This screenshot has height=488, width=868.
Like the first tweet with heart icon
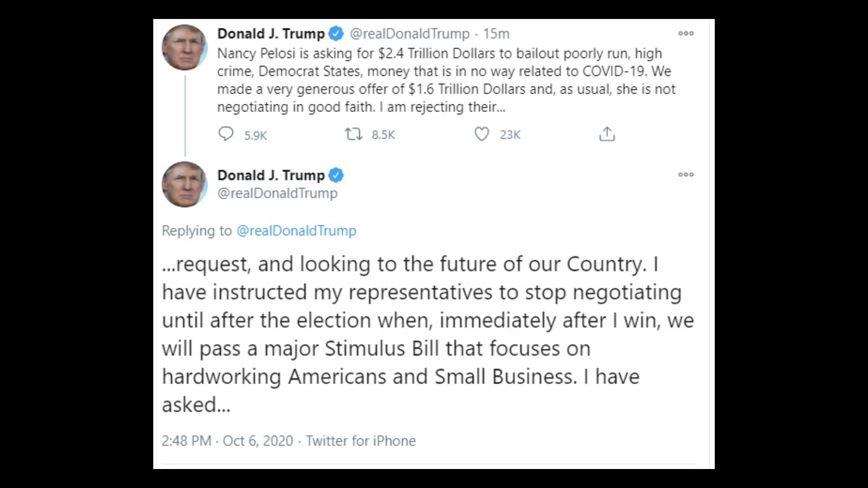481,134
